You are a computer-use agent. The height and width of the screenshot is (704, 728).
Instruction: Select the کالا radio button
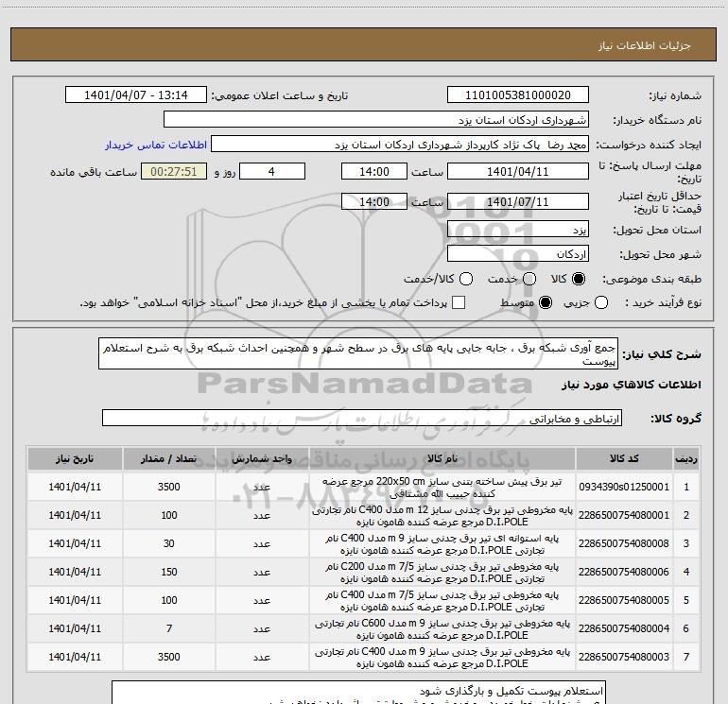[579, 279]
